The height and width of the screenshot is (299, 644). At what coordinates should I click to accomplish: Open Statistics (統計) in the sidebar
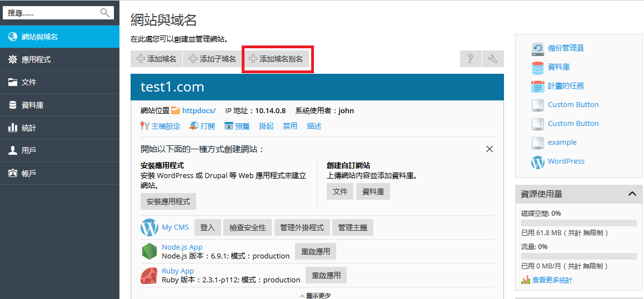29,128
